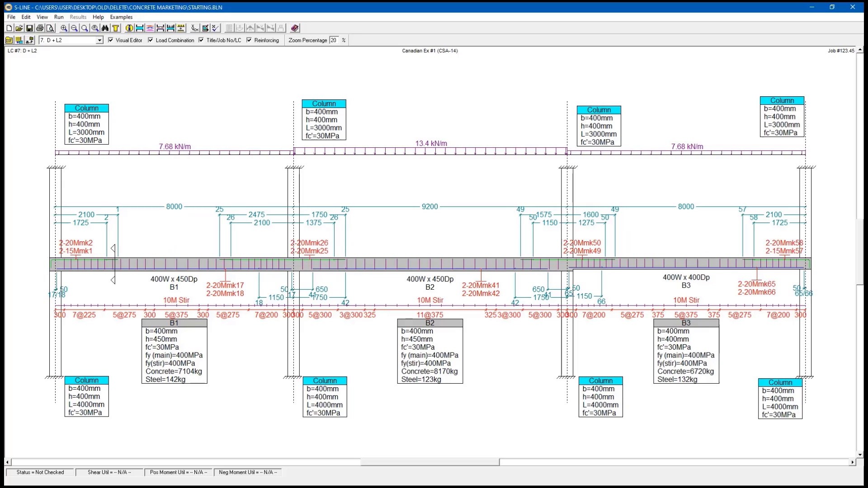Select the B1 beam property box header
The height and width of the screenshot is (488, 868).
[x=175, y=323]
